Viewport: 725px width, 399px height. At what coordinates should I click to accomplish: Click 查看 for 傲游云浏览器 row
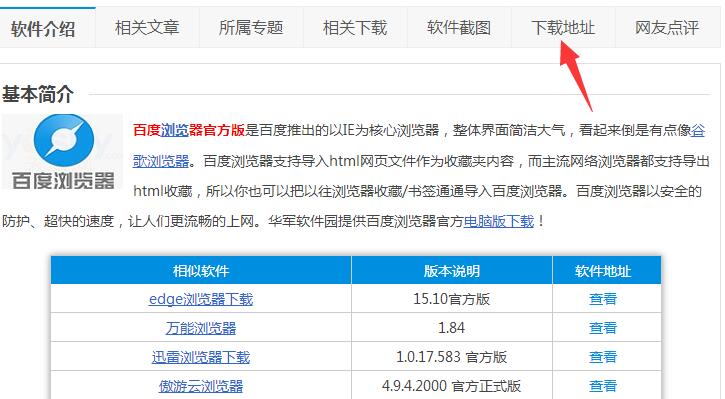click(602, 386)
